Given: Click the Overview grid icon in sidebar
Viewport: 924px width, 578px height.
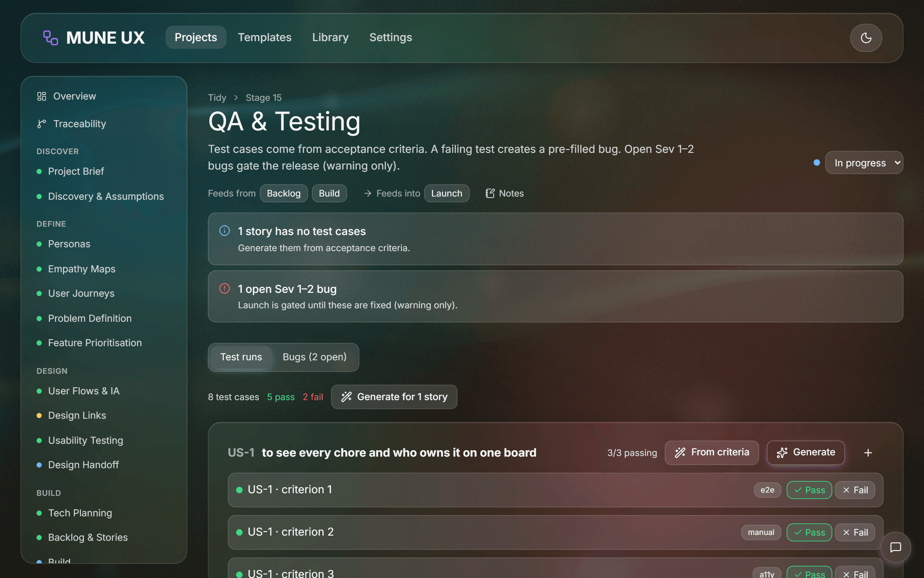Looking at the screenshot, I should [x=42, y=96].
